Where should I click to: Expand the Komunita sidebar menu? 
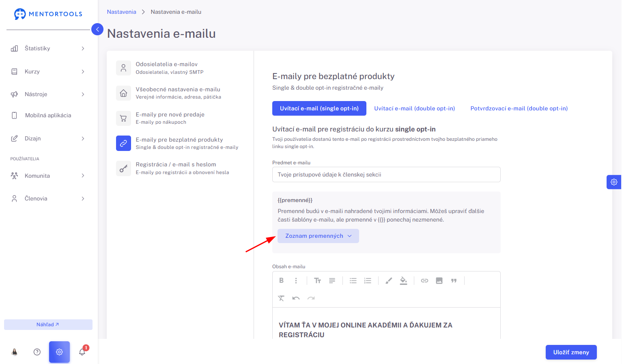pyautogui.click(x=49, y=176)
